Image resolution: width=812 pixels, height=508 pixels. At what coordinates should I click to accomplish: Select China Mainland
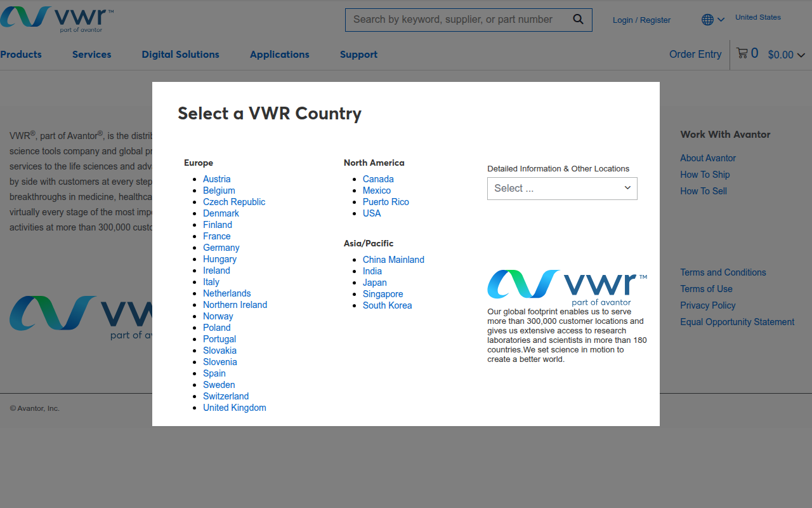[x=393, y=260]
